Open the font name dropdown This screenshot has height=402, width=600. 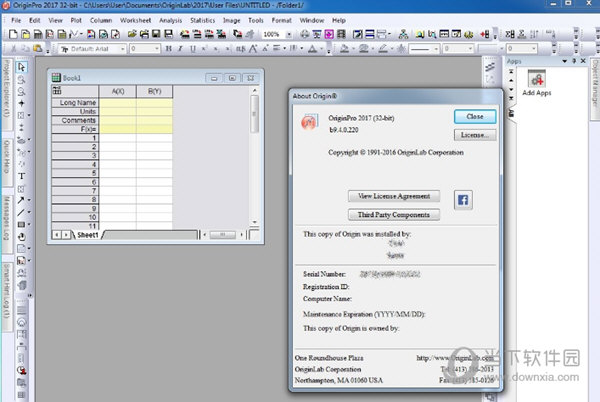122,47
